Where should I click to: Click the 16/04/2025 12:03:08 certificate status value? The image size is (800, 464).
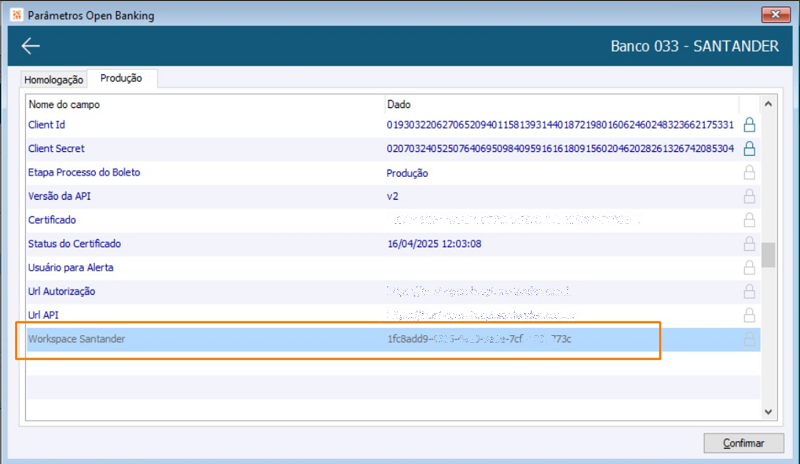click(434, 244)
